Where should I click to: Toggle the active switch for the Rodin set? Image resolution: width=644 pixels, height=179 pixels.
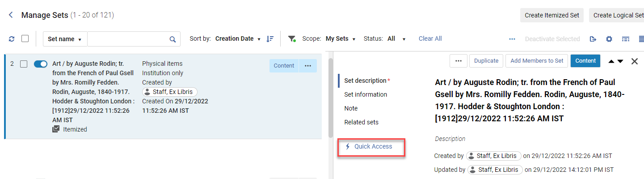tap(41, 64)
